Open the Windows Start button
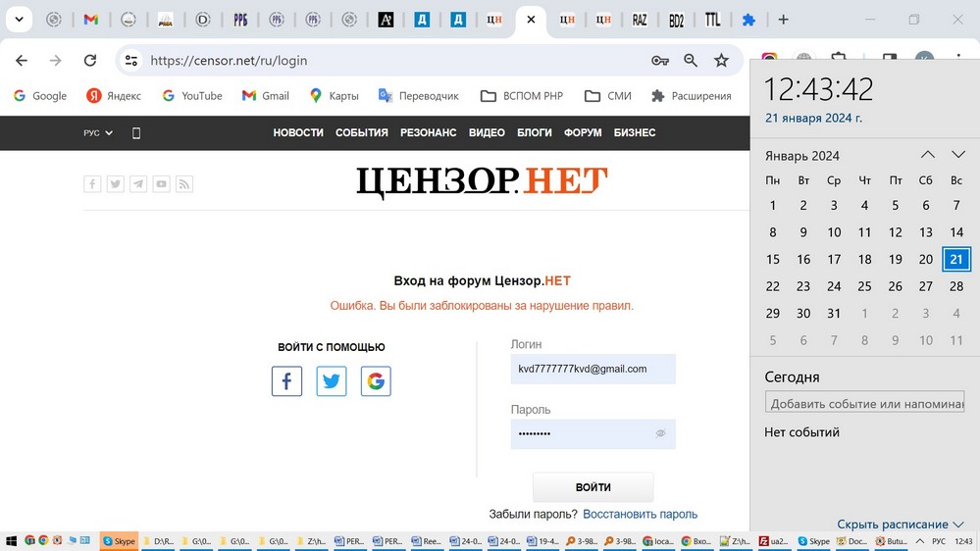This screenshot has width=980, height=551. (x=11, y=541)
